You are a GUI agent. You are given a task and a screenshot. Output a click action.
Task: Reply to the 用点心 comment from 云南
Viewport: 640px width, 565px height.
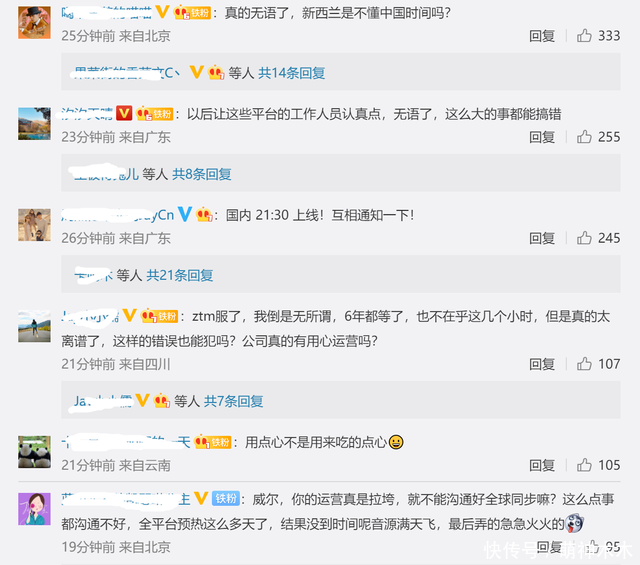[542, 465]
